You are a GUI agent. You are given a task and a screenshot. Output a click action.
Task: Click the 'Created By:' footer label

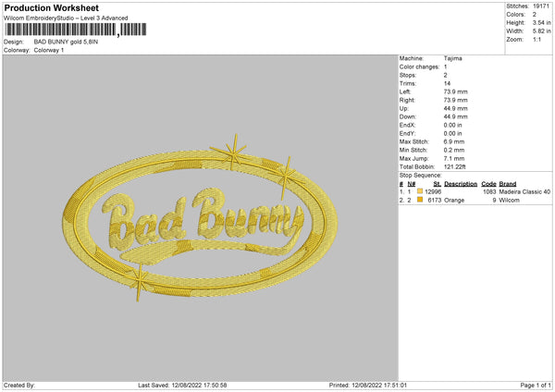19,386
